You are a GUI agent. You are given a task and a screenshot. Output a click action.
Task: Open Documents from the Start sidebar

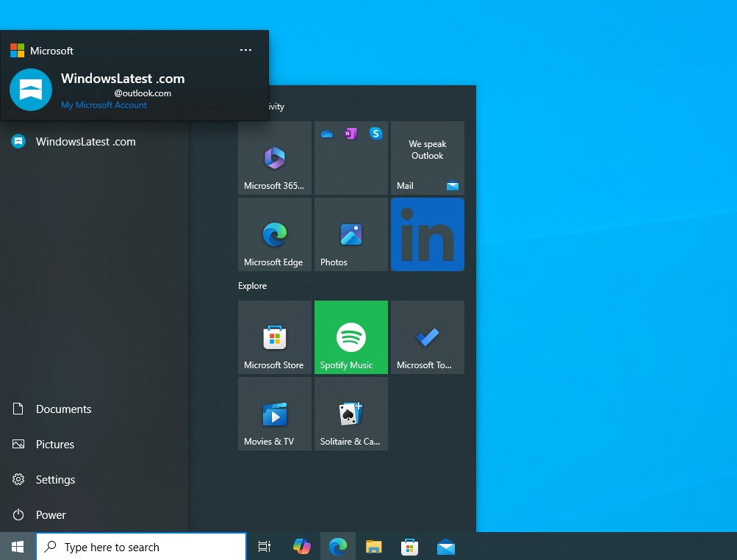point(63,409)
